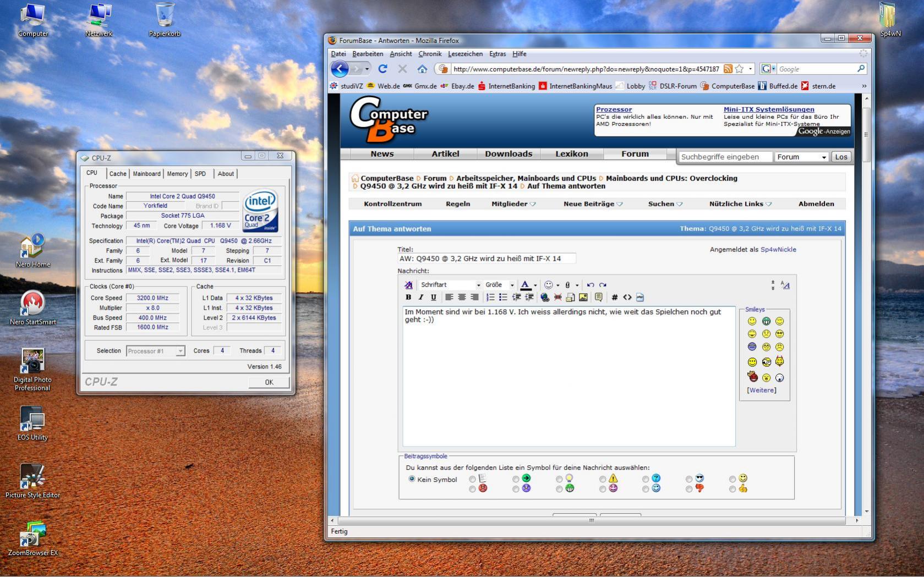Screen dimensions: 924x577
Task: Bookmark this page with the star
Action: pyautogui.click(x=739, y=69)
